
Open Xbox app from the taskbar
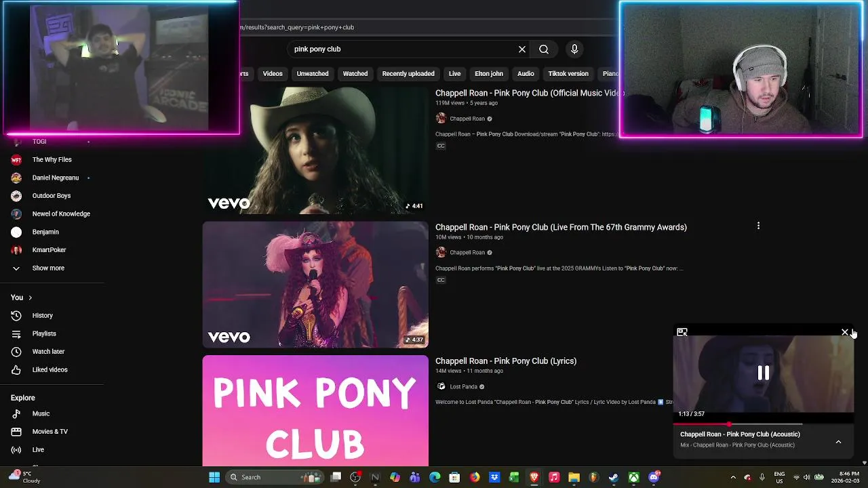[x=633, y=477]
